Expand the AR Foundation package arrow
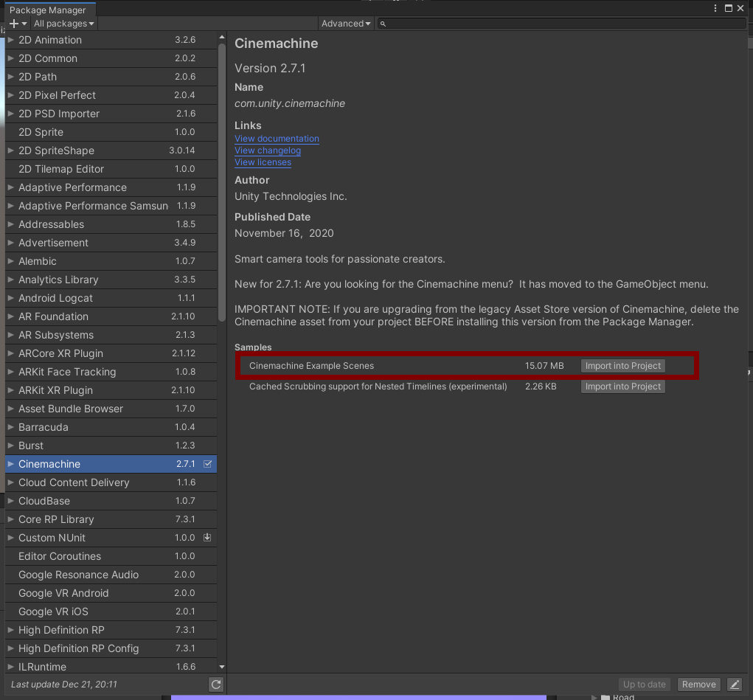Screen dimensions: 753x700 pos(10,316)
